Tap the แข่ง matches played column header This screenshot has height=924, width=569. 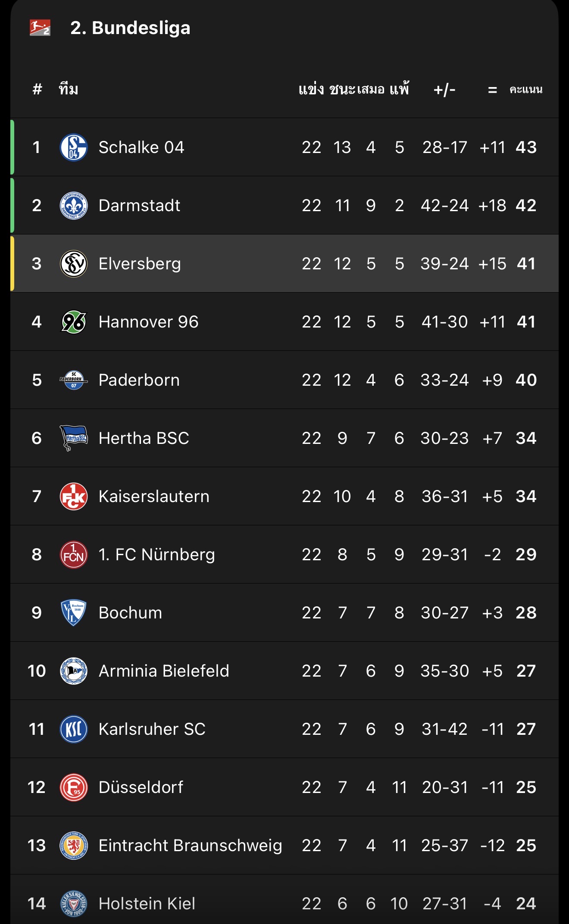[311, 90]
